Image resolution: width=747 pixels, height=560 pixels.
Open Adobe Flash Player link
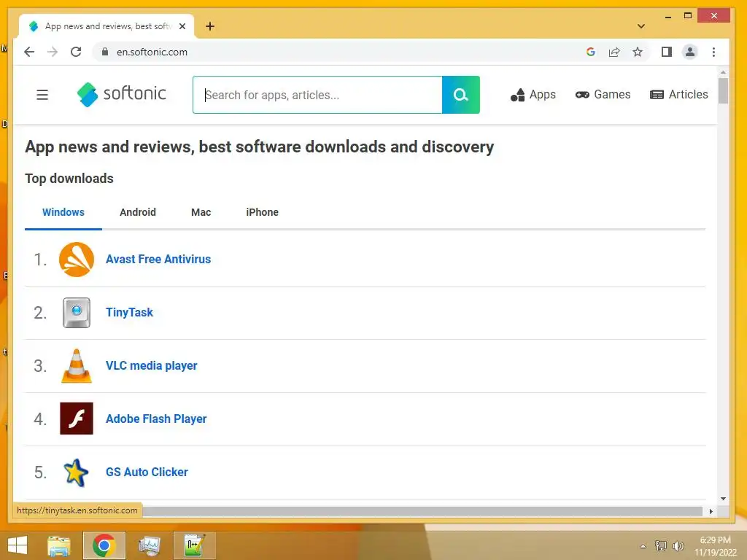click(x=156, y=419)
